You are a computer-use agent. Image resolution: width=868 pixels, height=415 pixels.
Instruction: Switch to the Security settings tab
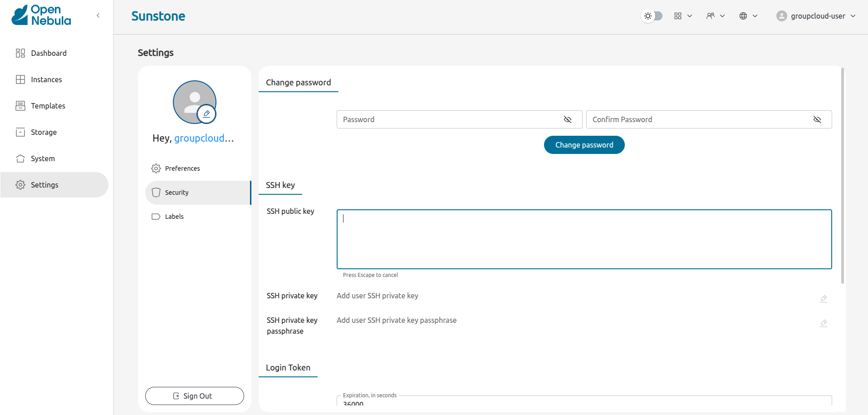click(x=177, y=192)
